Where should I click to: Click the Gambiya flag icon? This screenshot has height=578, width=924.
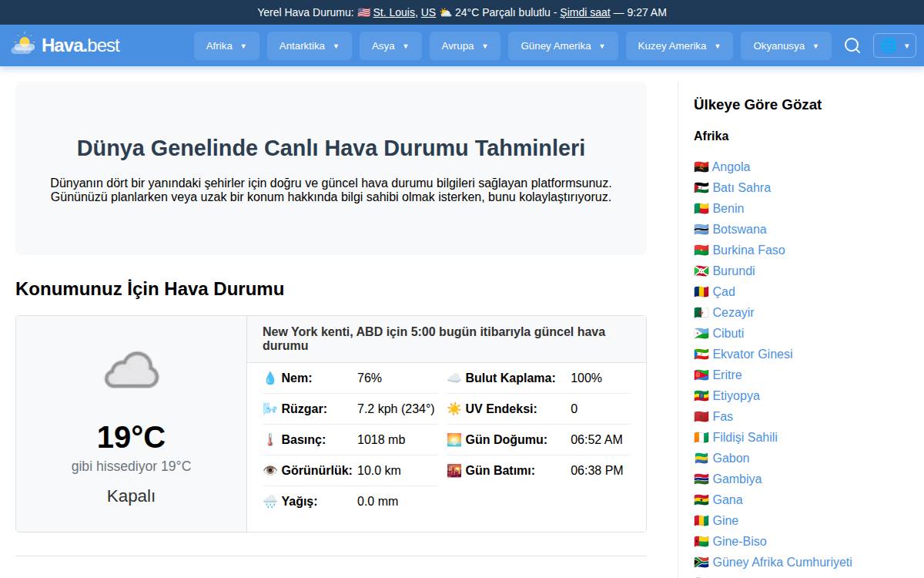point(701,479)
